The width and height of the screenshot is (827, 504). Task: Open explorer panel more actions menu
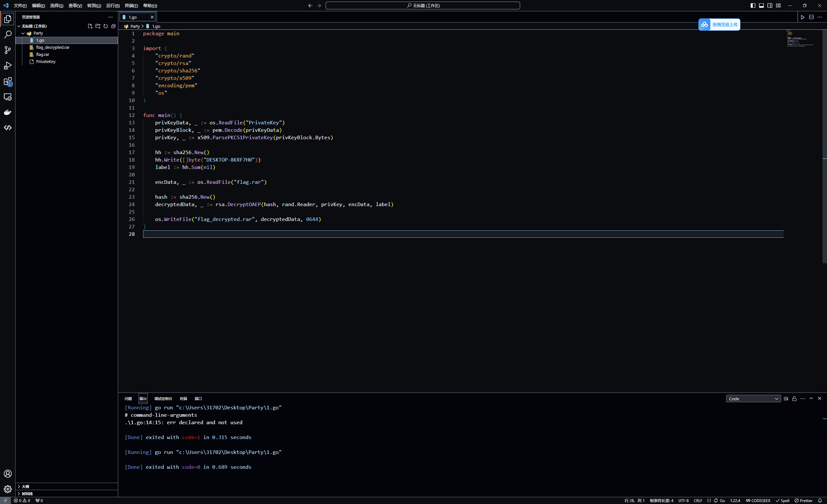(x=110, y=17)
